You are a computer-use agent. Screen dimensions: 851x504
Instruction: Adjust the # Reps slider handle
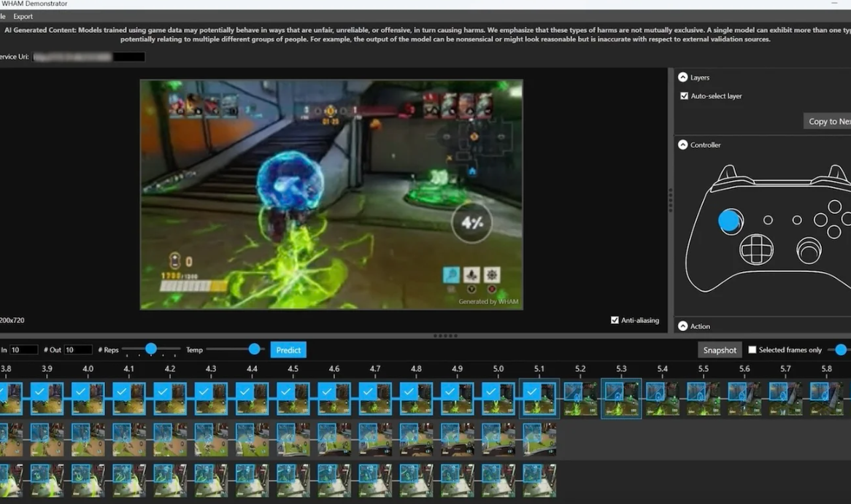pyautogui.click(x=151, y=349)
